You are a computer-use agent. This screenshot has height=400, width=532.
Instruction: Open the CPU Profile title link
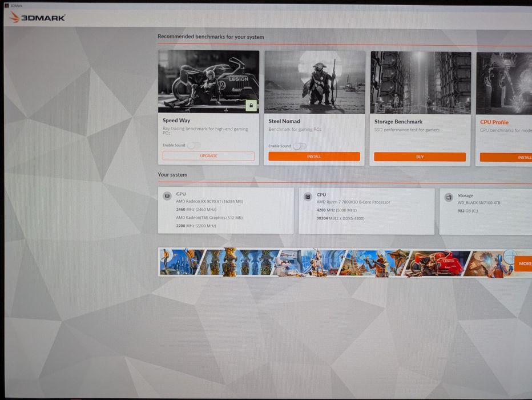[494, 122]
